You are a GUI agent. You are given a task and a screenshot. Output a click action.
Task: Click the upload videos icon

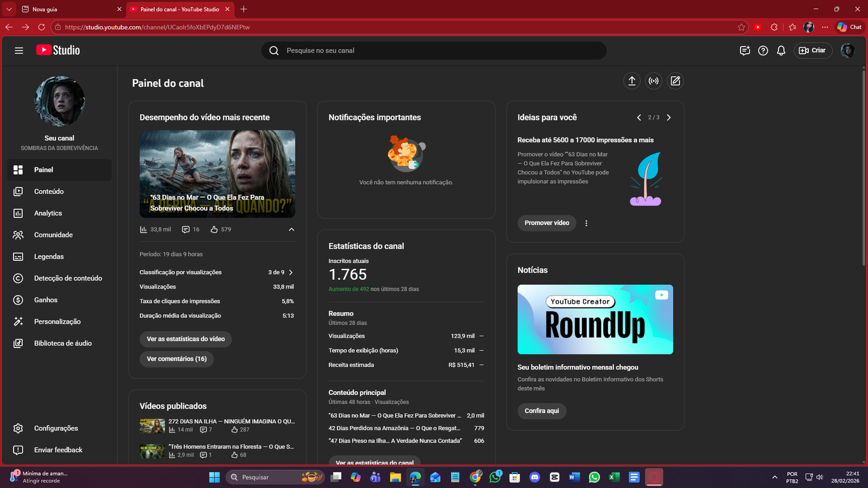(632, 81)
